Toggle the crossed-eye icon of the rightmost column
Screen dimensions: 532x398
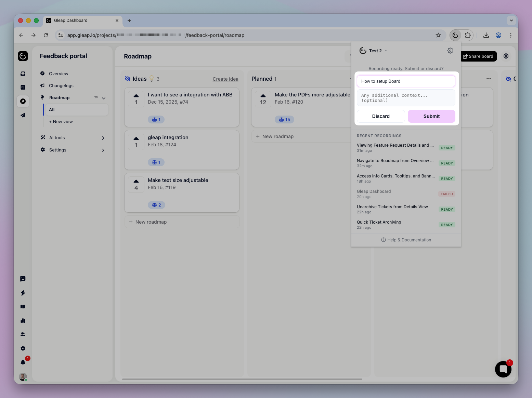pos(508,79)
